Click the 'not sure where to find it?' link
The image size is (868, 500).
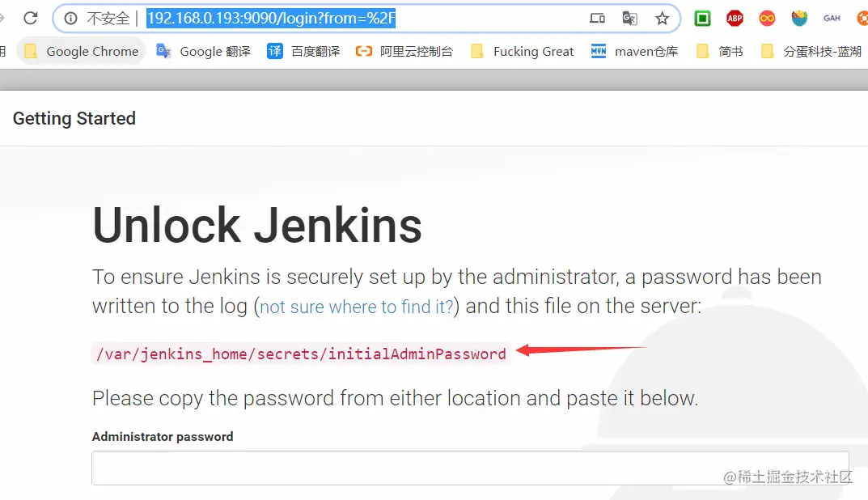(357, 306)
